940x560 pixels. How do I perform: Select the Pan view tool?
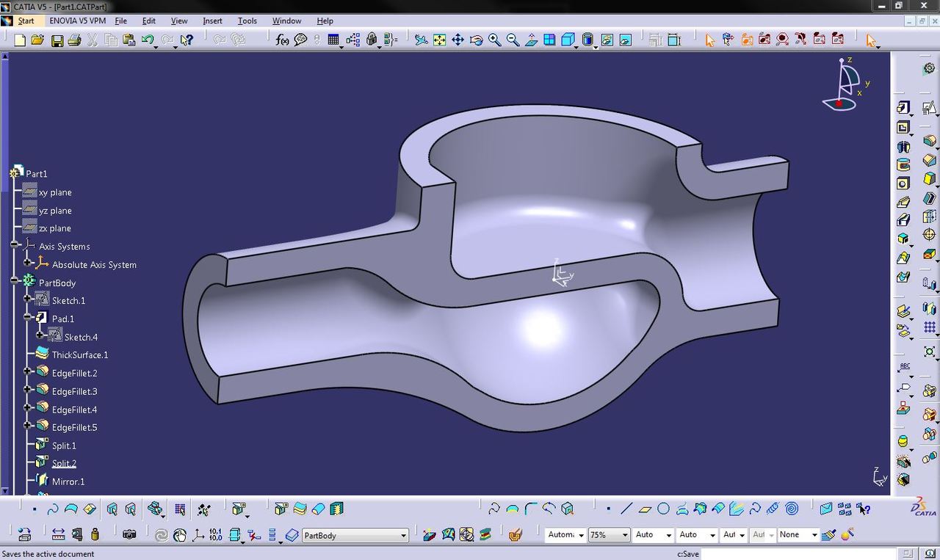458,40
